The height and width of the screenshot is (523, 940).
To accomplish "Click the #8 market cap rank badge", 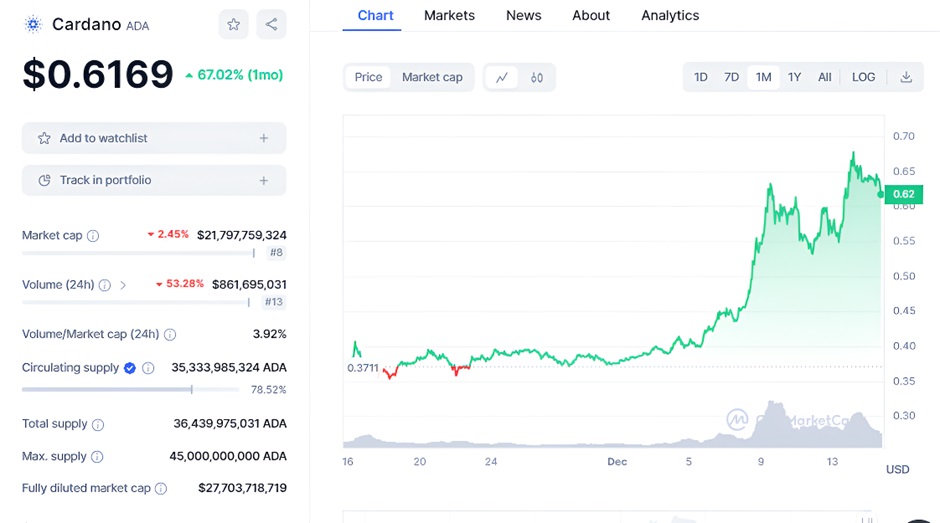I will [276, 253].
